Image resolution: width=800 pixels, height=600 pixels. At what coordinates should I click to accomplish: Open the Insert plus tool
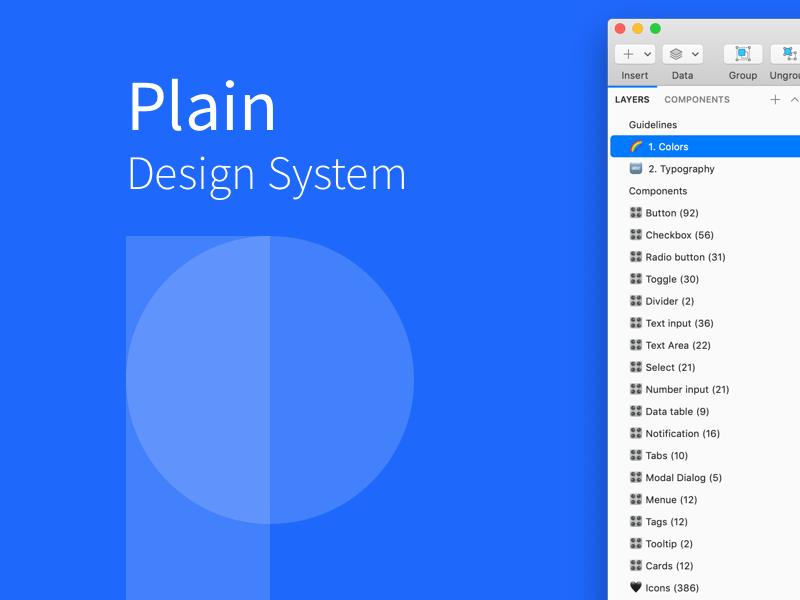coord(628,54)
